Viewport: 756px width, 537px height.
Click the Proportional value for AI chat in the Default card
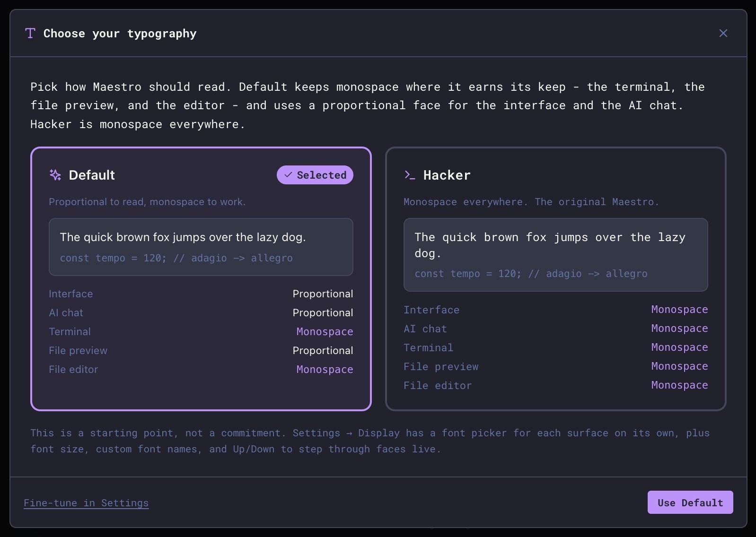323,313
